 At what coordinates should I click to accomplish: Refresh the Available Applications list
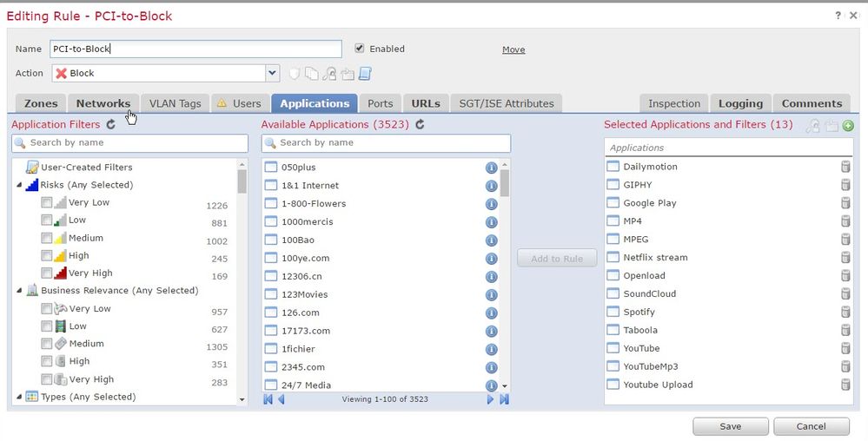point(420,124)
